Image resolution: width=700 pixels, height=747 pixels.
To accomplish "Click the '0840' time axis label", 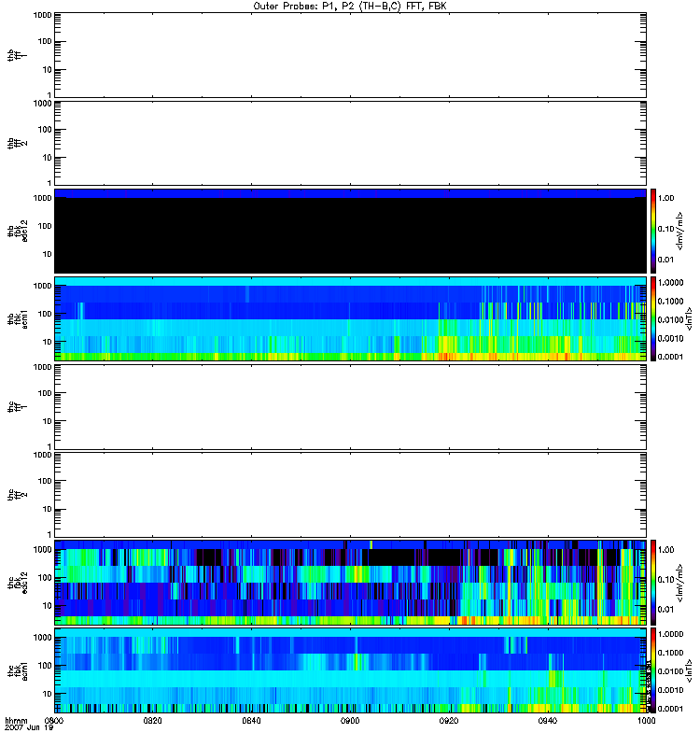I will [251, 721].
